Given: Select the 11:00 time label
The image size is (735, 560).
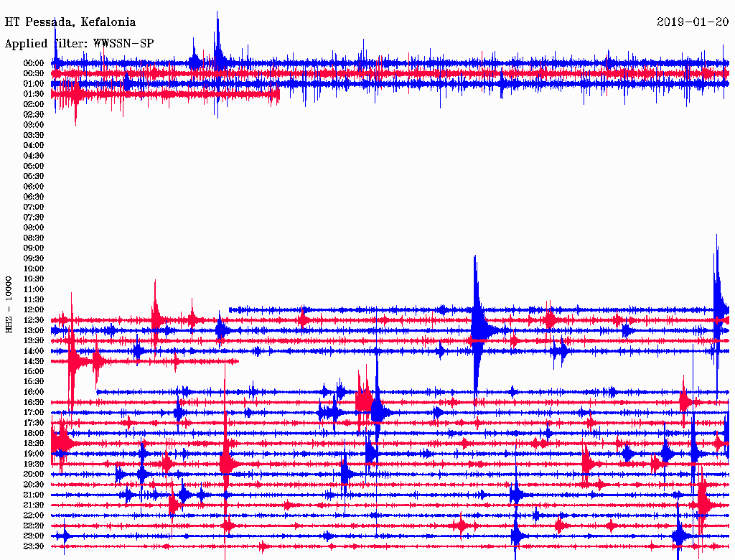Looking at the screenshot, I should tap(34, 289).
